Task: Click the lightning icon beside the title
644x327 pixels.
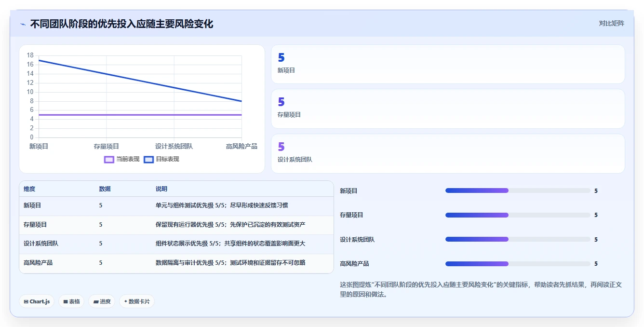Action: [x=23, y=24]
